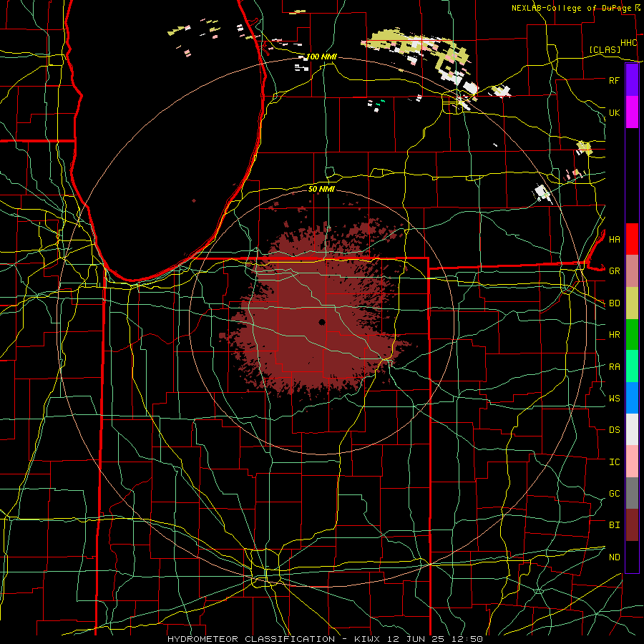Click the GR legend label

point(614,271)
